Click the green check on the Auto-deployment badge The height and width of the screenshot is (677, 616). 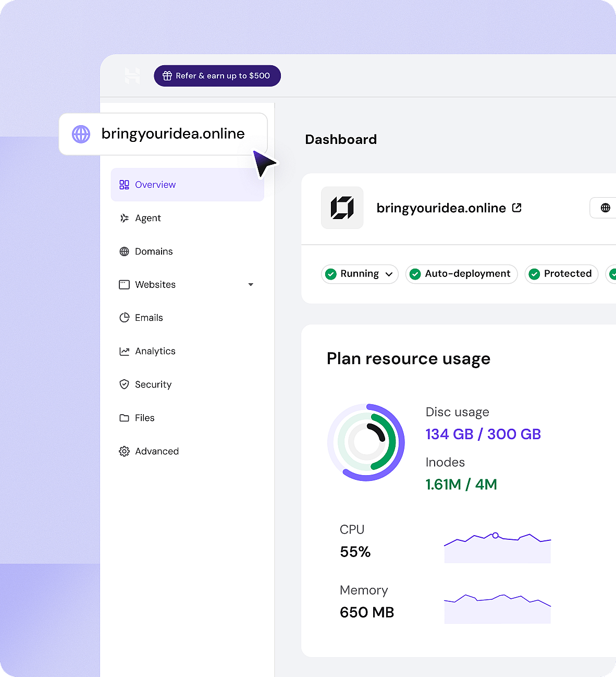(415, 274)
